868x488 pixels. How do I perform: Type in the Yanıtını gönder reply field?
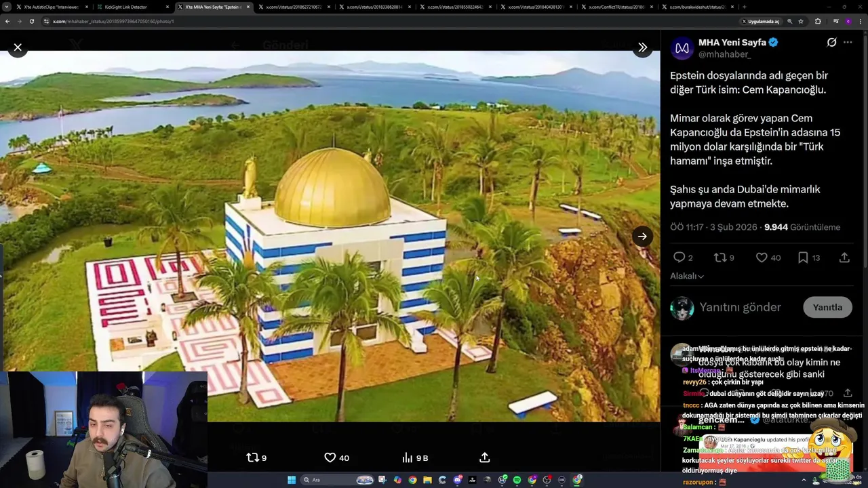coord(740,307)
